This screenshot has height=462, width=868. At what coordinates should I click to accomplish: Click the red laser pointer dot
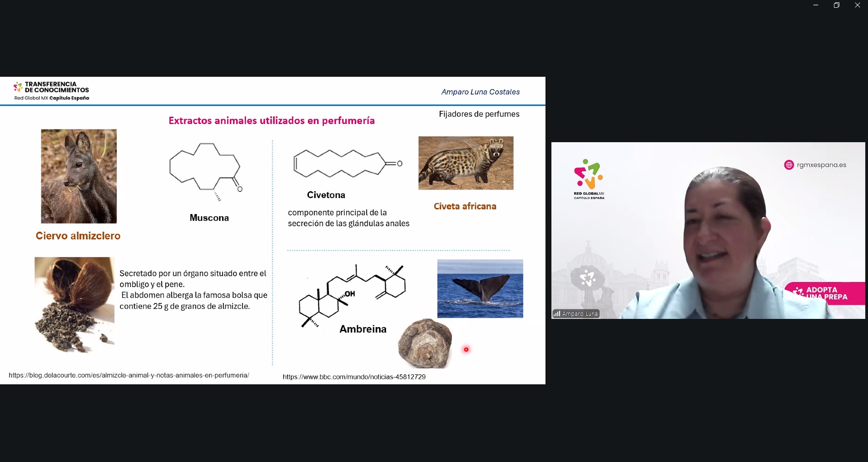466,349
